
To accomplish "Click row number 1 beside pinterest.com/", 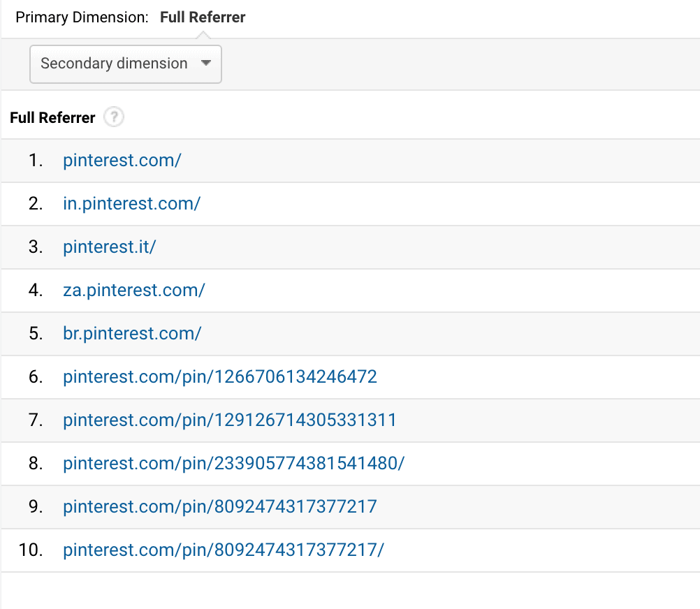I will (x=36, y=160).
